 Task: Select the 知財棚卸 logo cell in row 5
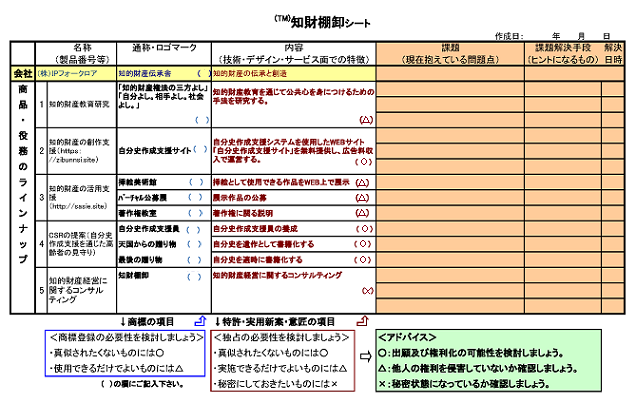(x=164, y=290)
